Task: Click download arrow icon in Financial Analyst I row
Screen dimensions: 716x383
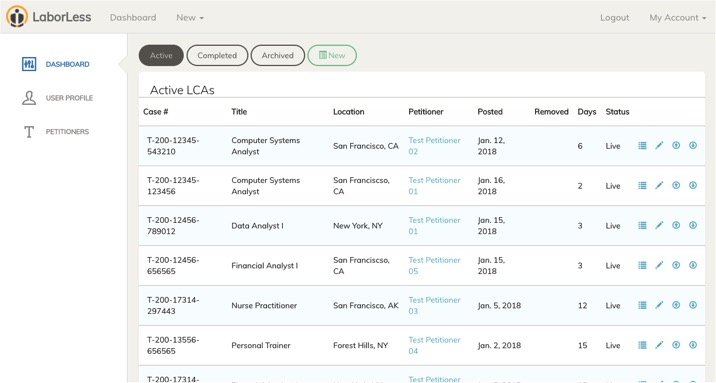Action: 693,265
